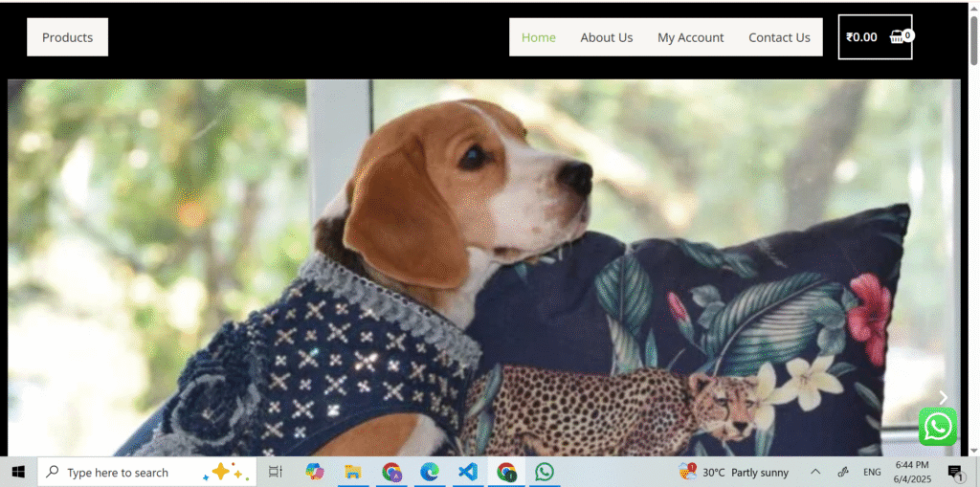Show hidden system tray icons

(x=815, y=472)
